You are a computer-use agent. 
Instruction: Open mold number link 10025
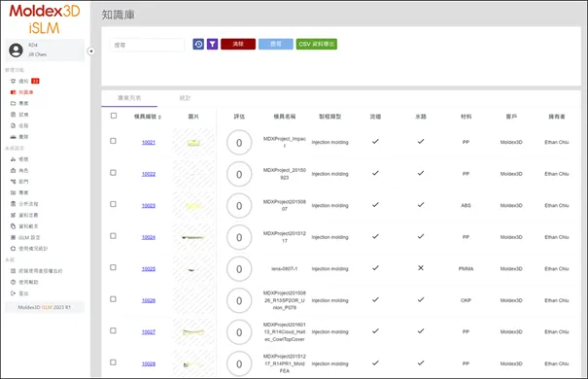click(149, 269)
